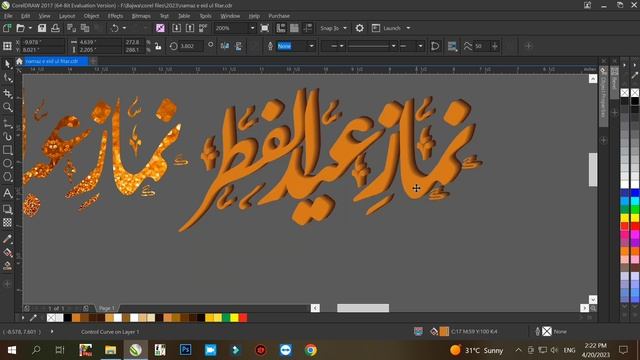Select the Interactive Fill tool

7,252
